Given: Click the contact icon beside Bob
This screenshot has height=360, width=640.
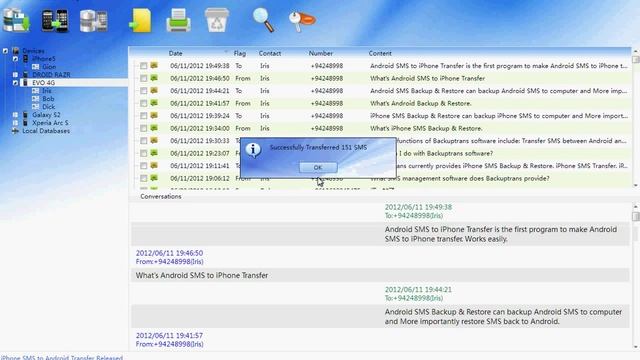Looking at the screenshot, I should pyautogui.click(x=36, y=99).
